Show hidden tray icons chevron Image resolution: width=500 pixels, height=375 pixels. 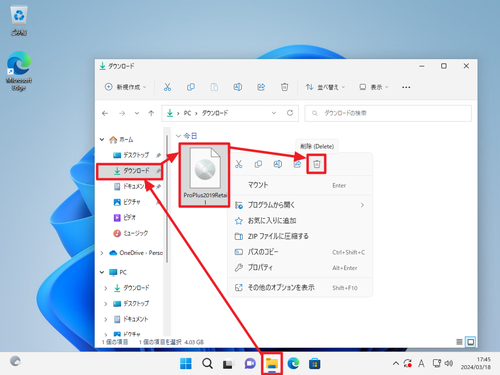tap(396, 363)
